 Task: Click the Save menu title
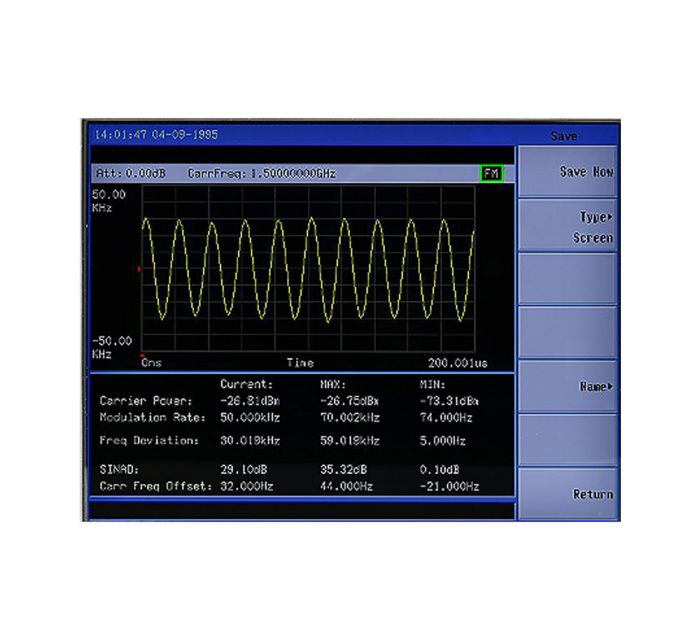point(563,136)
